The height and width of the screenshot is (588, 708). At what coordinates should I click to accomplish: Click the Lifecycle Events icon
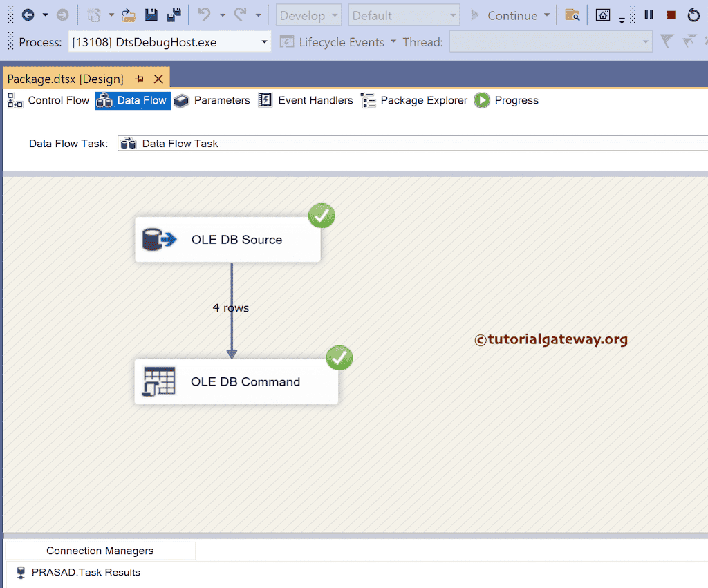tap(286, 41)
